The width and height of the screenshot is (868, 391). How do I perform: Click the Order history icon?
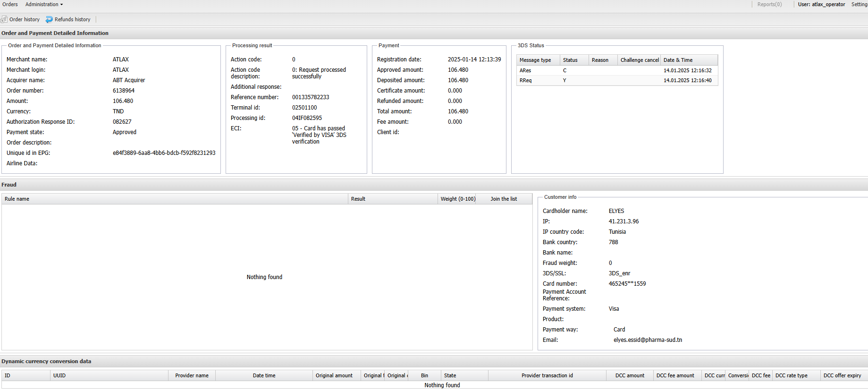4,19
